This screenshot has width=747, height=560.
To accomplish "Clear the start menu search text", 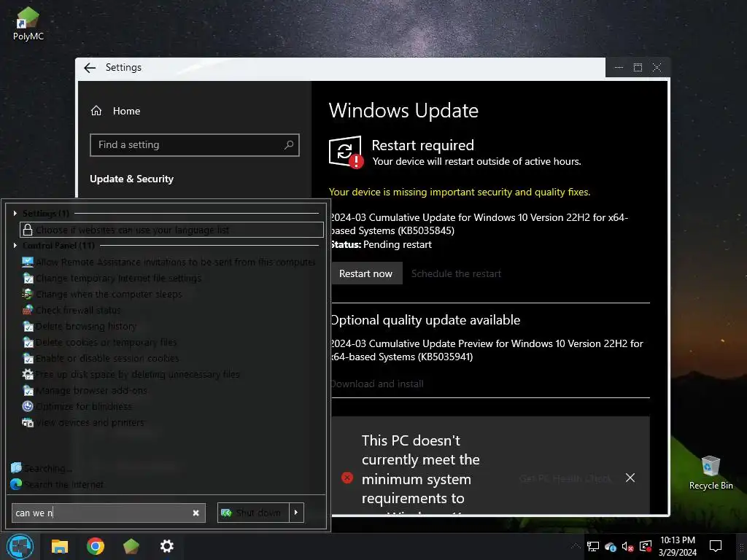I will (x=196, y=513).
